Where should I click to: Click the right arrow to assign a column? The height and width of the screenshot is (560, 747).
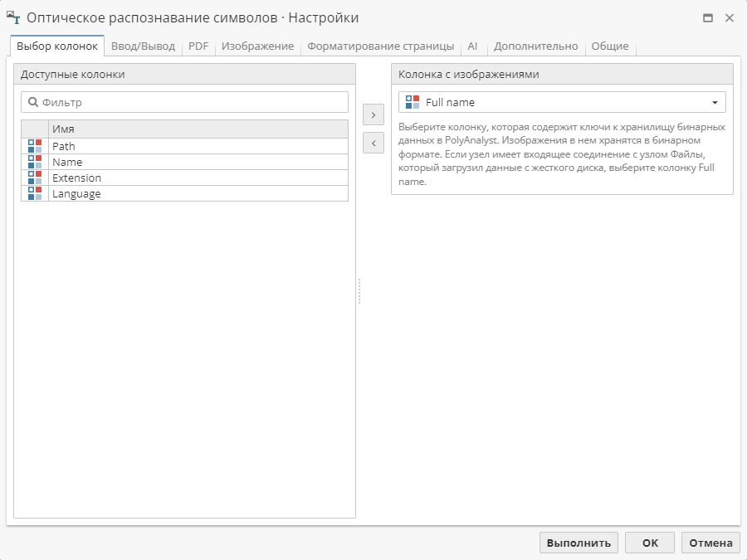coord(373,114)
